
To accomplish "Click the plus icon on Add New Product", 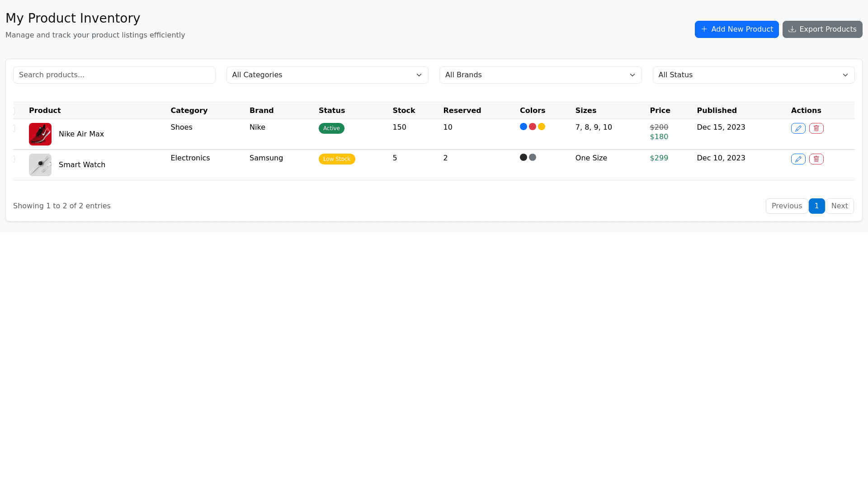I will click(x=704, y=29).
